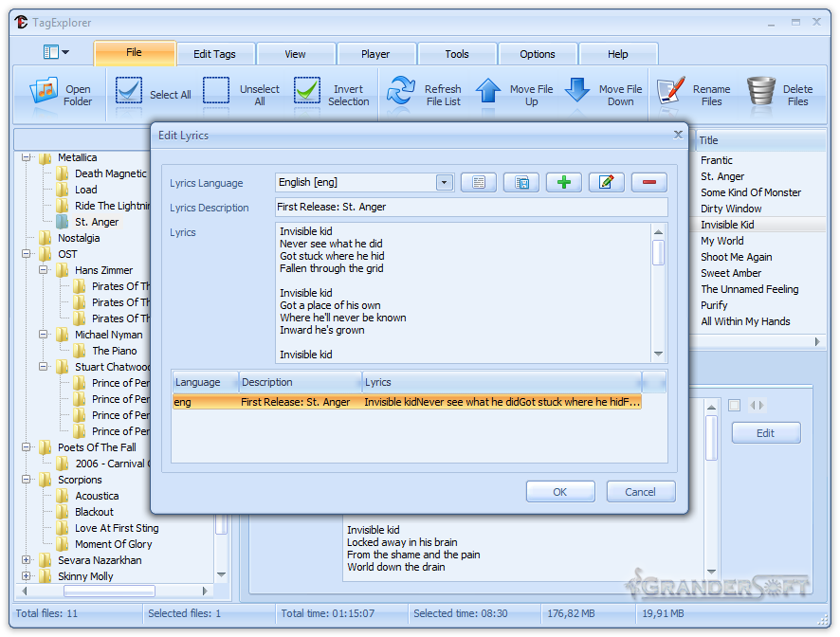Add a new lyrics entry with the plus icon
This screenshot has width=840, height=637.
click(x=563, y=182)
